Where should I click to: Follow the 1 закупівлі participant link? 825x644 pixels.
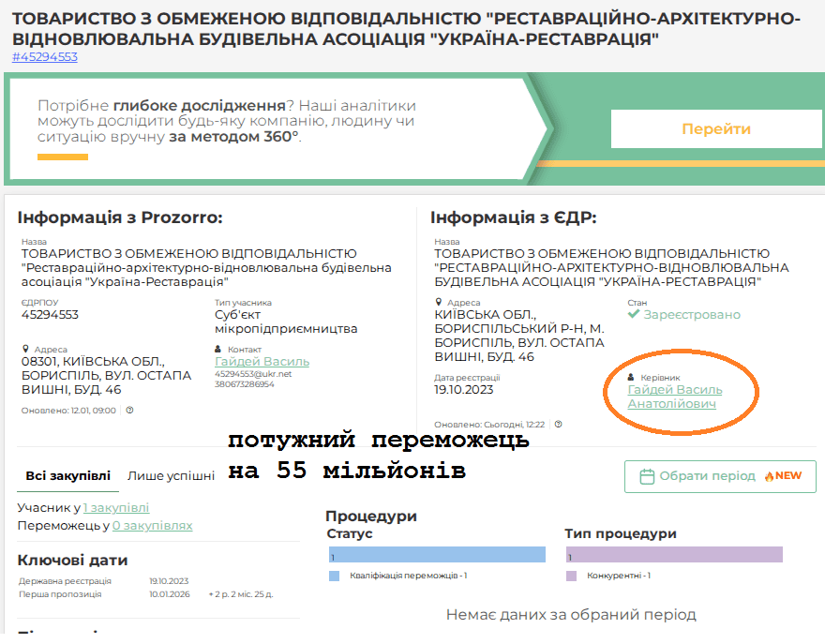[115, 508]
